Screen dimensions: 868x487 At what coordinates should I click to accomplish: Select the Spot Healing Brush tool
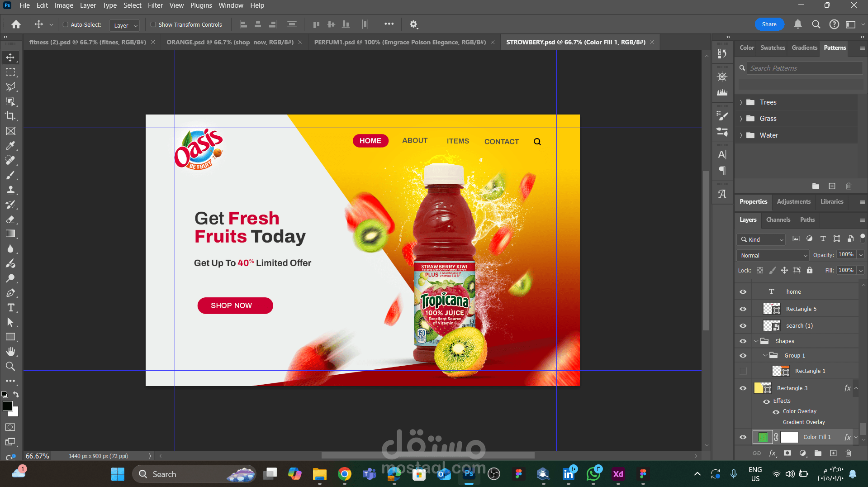10,160
